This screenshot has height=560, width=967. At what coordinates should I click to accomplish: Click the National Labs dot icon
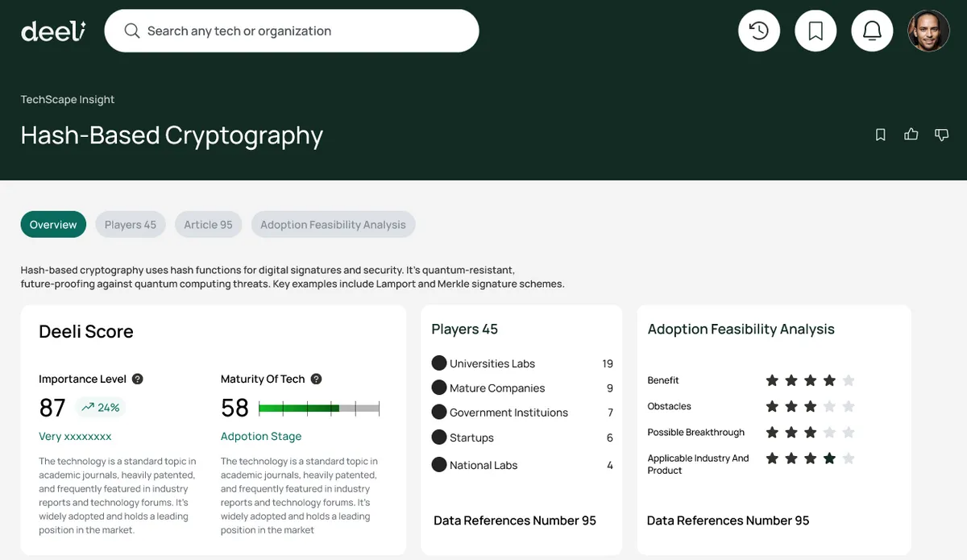tap(439, 464)
